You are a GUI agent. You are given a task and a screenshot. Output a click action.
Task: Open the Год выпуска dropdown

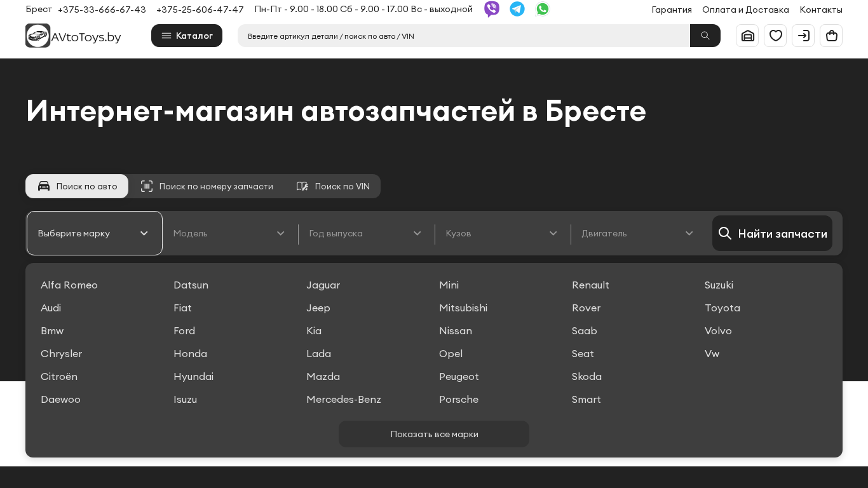(366, 233)
